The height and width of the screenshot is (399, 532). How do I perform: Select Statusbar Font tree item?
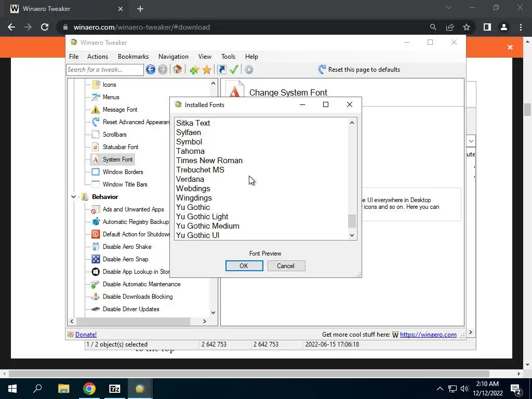(121, 147)
